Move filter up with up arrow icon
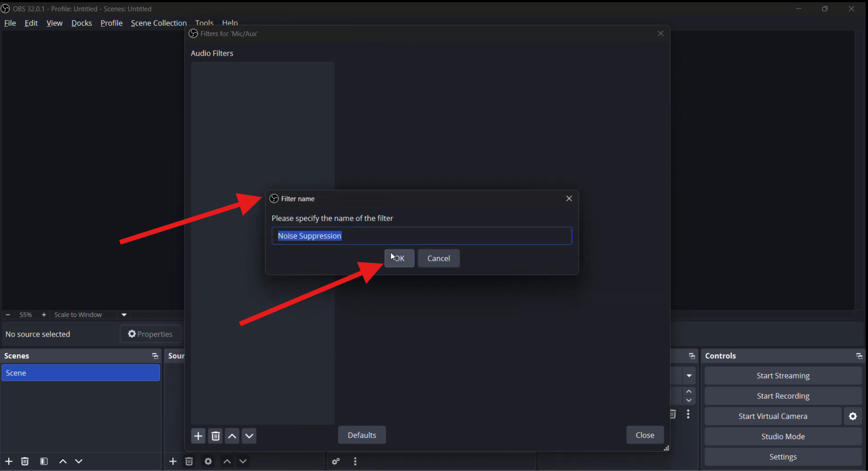Screen dimensions: 868x471 click(232, 436)
